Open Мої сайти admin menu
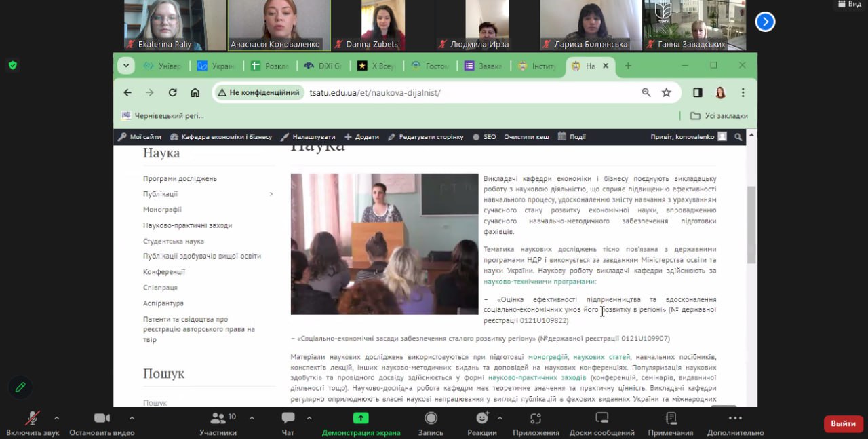868x439 pixels. coord(140,136)
